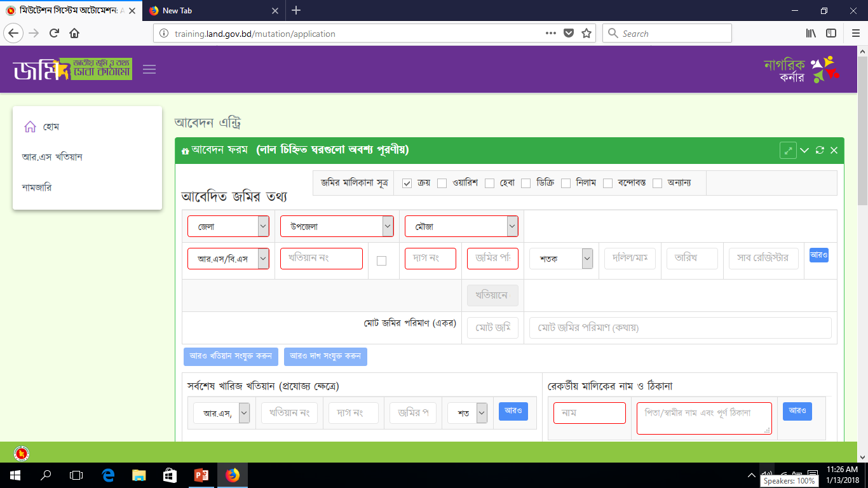Viewport: 868px width, 488px height.
Task: Bookmark this page with star icon
Action: coord(587,34)
